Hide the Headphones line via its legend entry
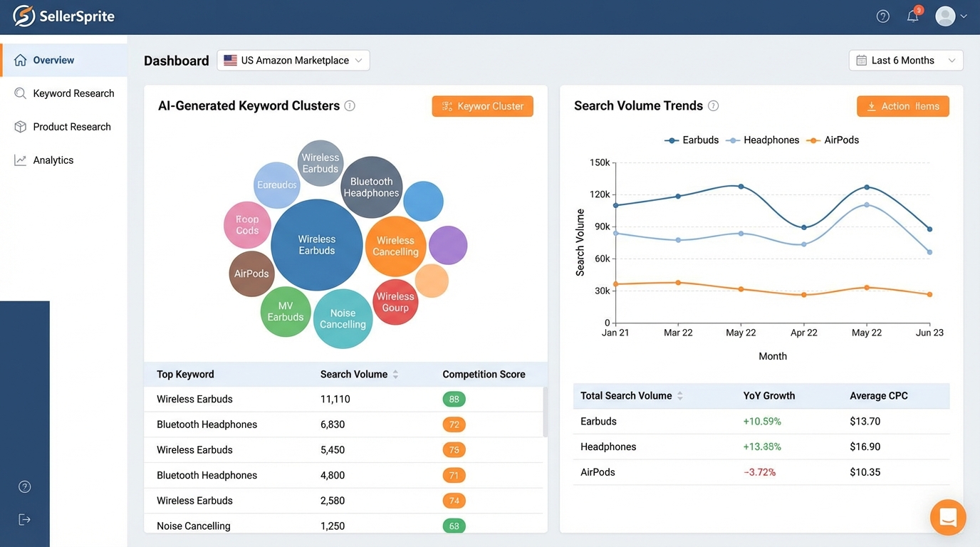 pos(763,140)
